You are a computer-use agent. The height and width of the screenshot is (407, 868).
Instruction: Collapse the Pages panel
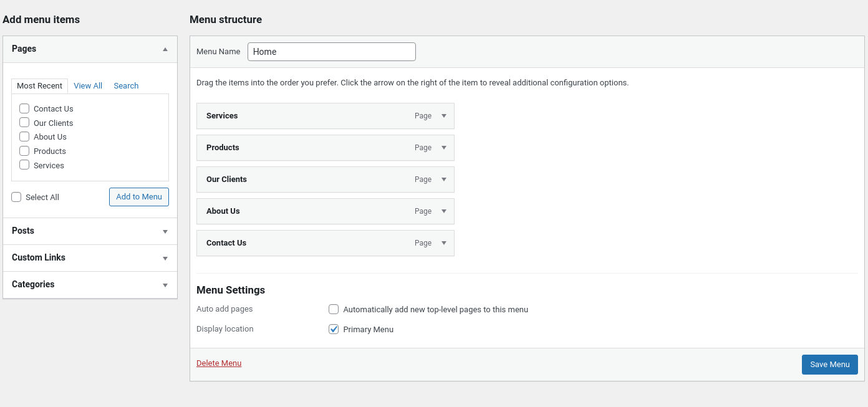(x=165, y=49)
